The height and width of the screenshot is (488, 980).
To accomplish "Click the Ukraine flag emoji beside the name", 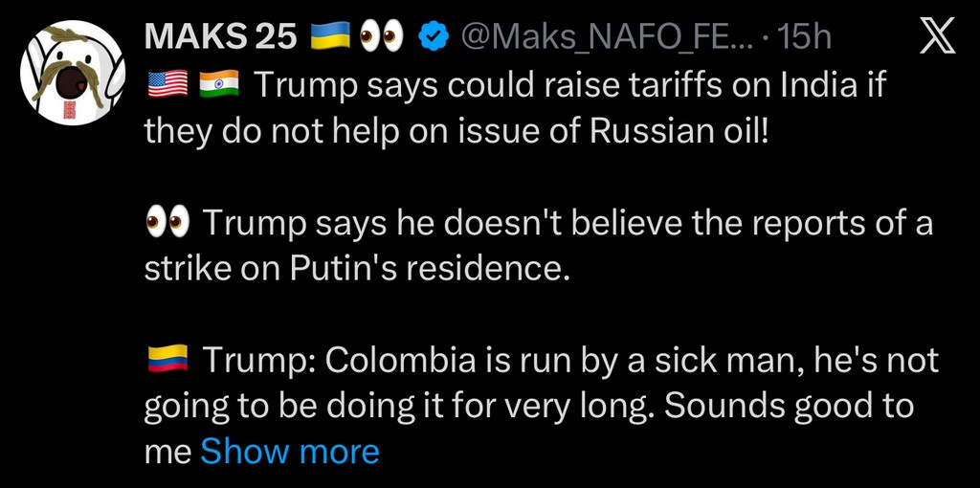I will point(330,37).
